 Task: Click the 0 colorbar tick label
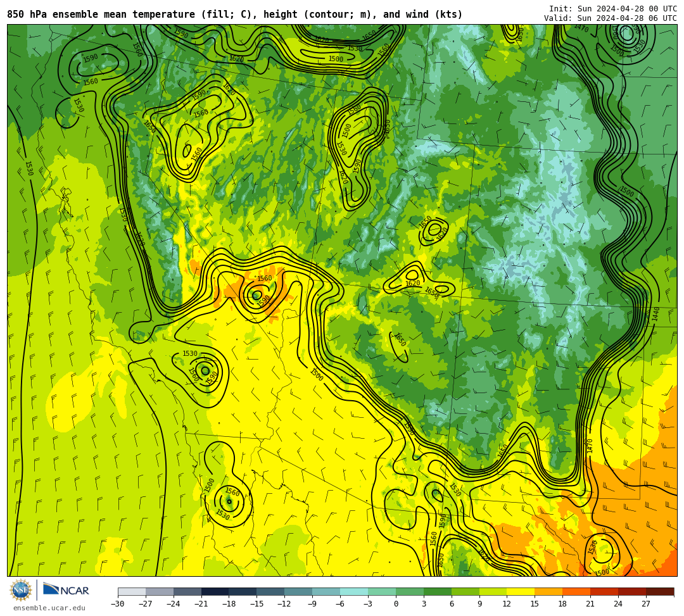tap(396, 604)
